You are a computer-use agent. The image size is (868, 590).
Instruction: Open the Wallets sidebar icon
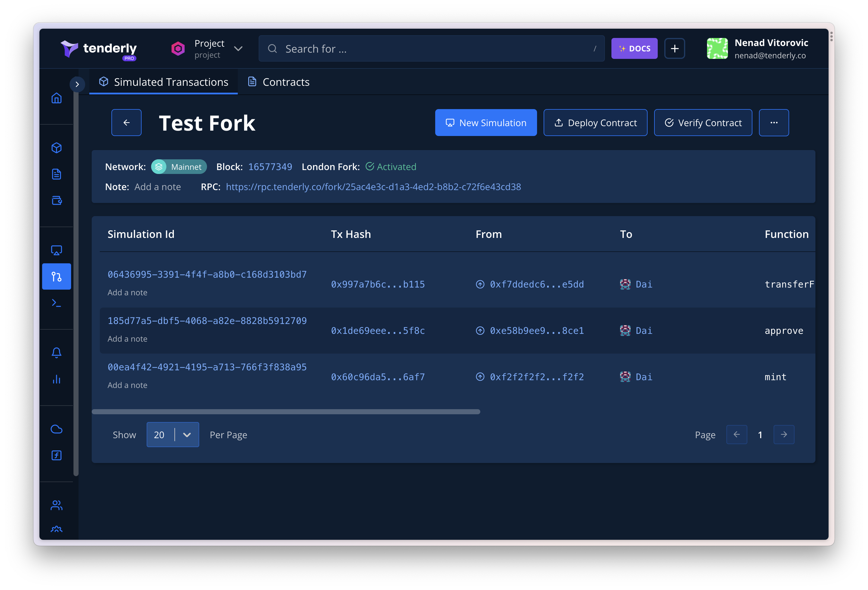pyautogui.click(x=56, y=201)
